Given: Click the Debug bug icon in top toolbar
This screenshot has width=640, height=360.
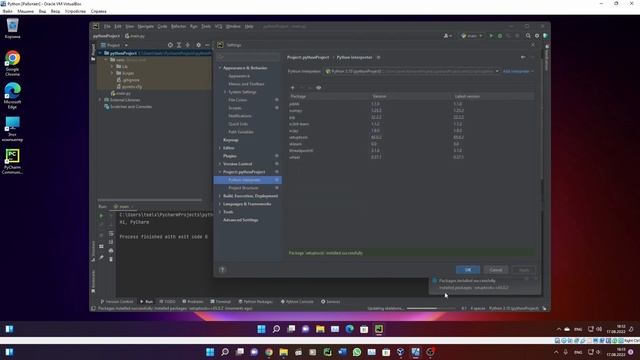Looking at the screenshot, I should (x=500, y=36).
